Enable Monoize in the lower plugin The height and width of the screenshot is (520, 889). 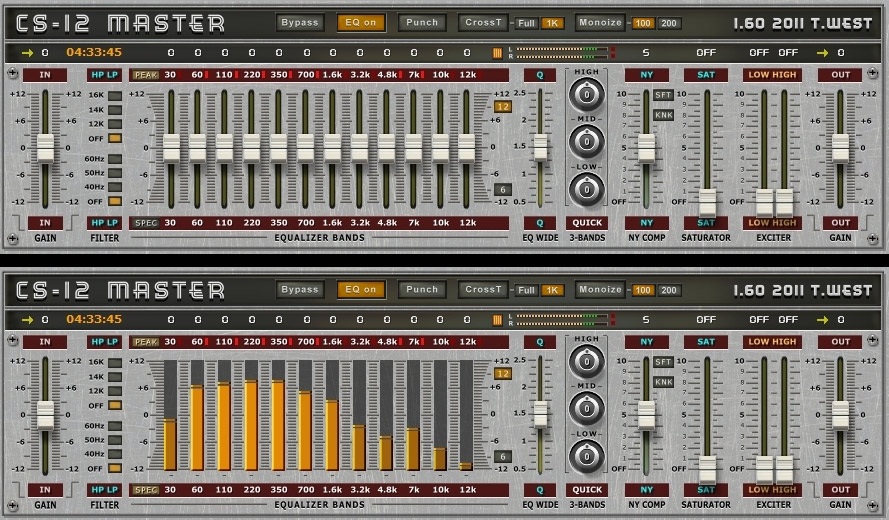(x=600, y=290)
